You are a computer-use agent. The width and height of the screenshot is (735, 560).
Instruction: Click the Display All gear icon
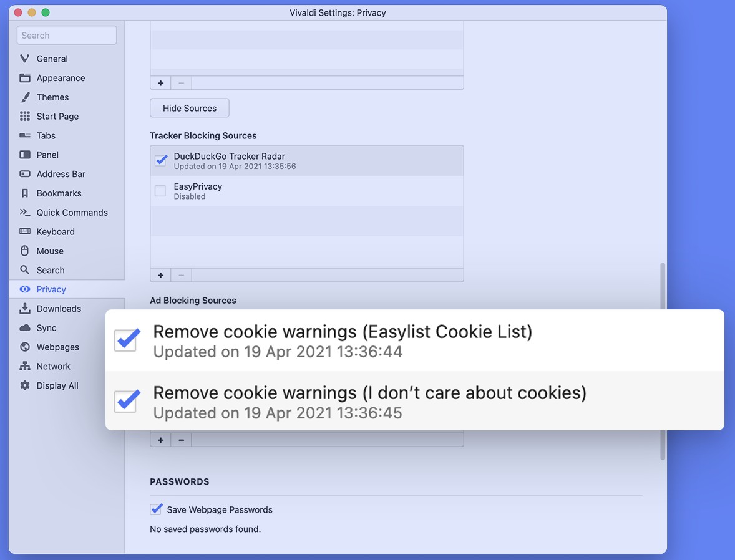[x=25, y=385]
